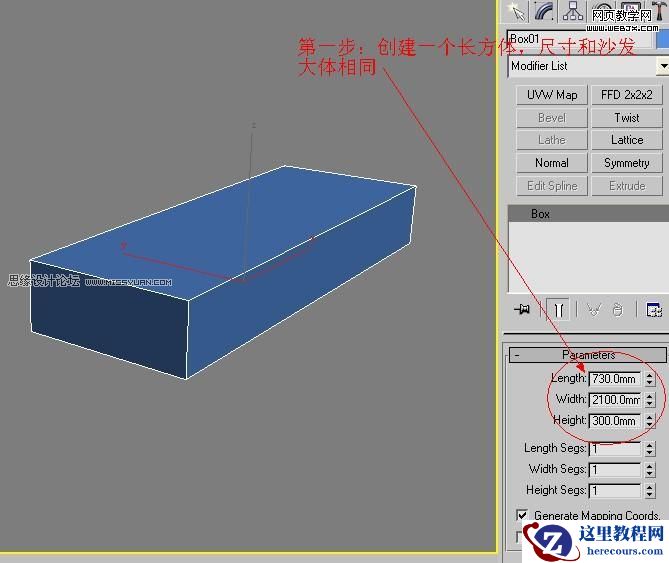Click the Bevel modifier button
The image size is (669, 563).
[x=552, y=118]
